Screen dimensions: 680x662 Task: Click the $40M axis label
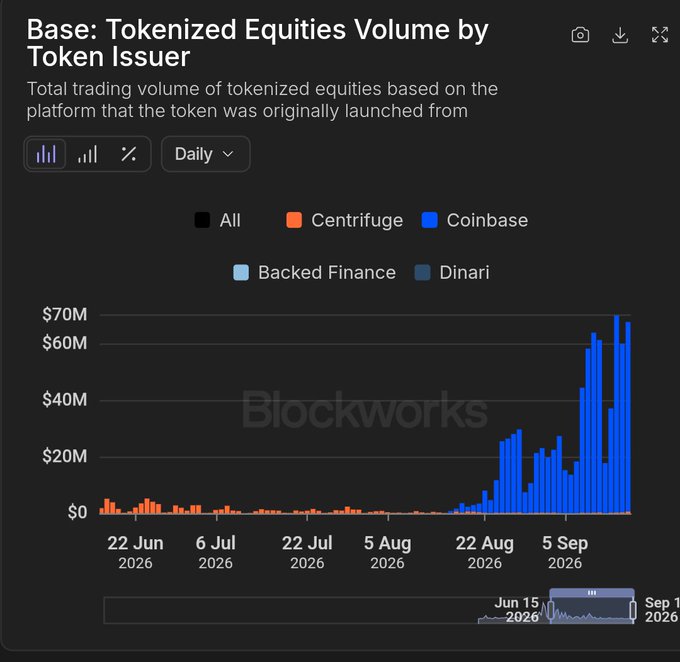65,400
